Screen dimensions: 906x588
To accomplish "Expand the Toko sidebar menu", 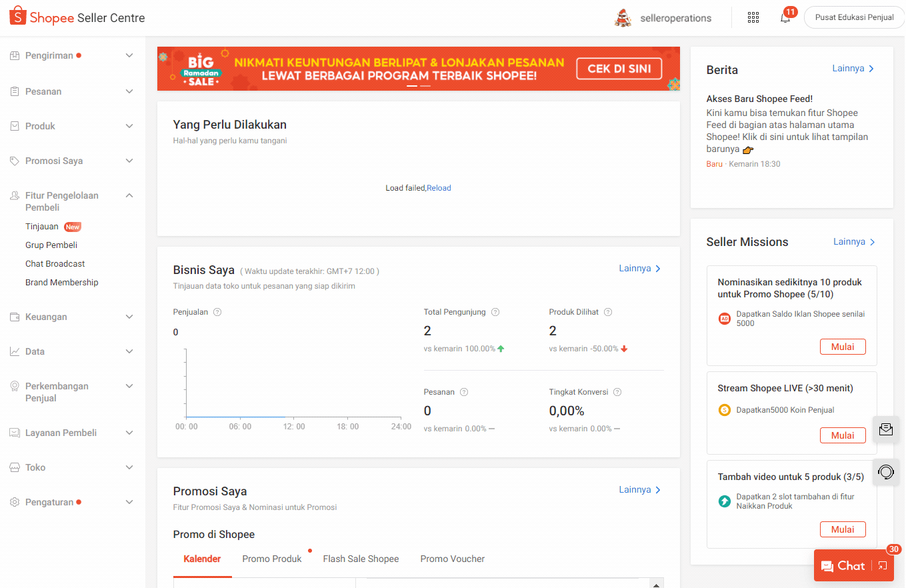I will [129, 467].
